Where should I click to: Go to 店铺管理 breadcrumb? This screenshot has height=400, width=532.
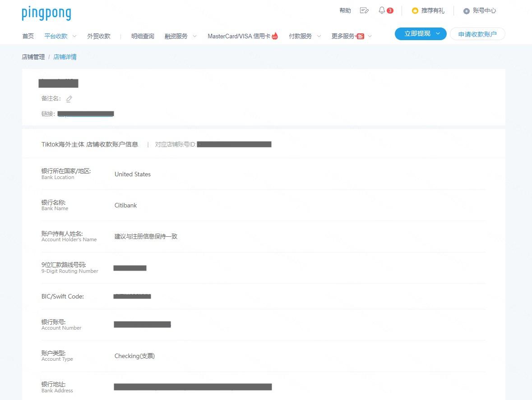(33, 57)
